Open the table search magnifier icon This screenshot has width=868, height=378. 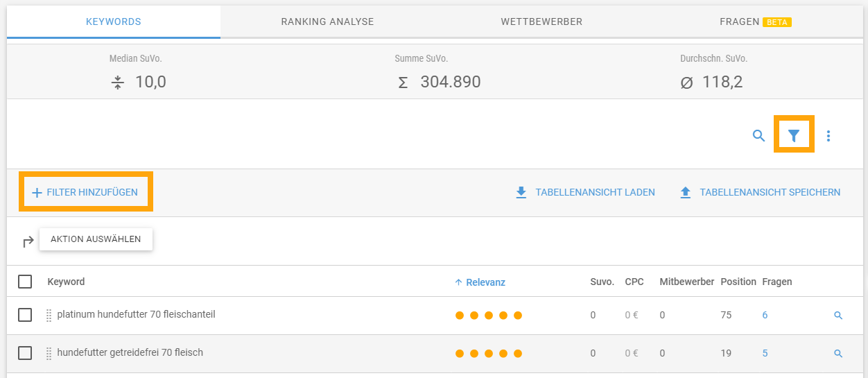coord(758,136)
